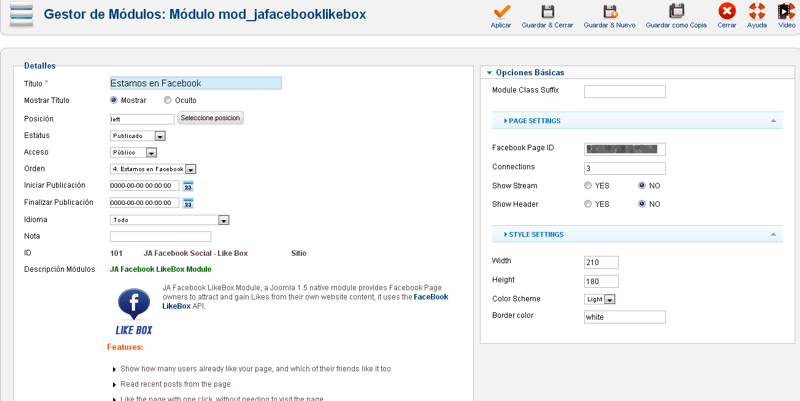Image resolution: width=800 pixels, height=401 pixels.
Task: Open the Idioma dropdown
Action: tap(169, 220)
